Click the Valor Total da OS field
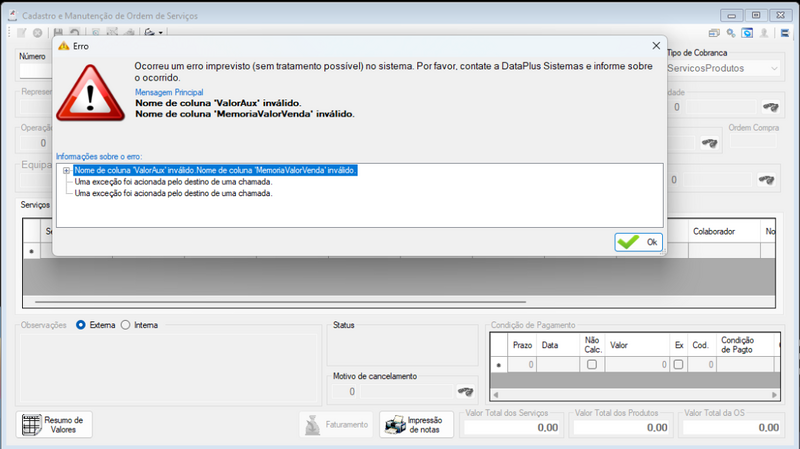The height and width of the screenshot is (449, 800). (731, 428)
